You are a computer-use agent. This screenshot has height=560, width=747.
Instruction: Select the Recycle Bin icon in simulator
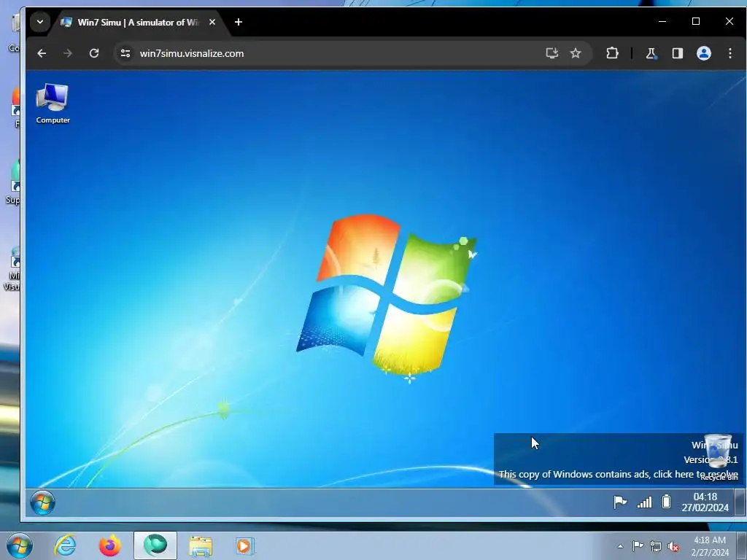click(x=719, y=457)
